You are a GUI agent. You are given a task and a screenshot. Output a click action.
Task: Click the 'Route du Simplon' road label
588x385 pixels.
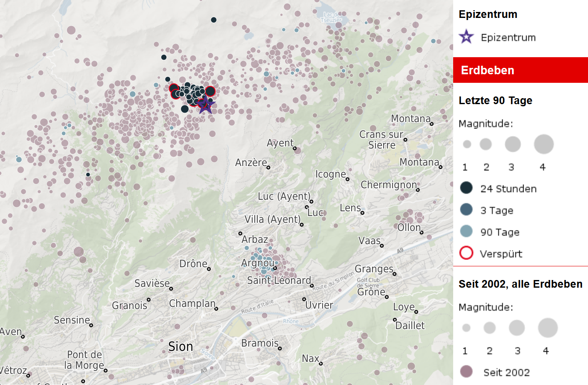[x=333, y=281]
